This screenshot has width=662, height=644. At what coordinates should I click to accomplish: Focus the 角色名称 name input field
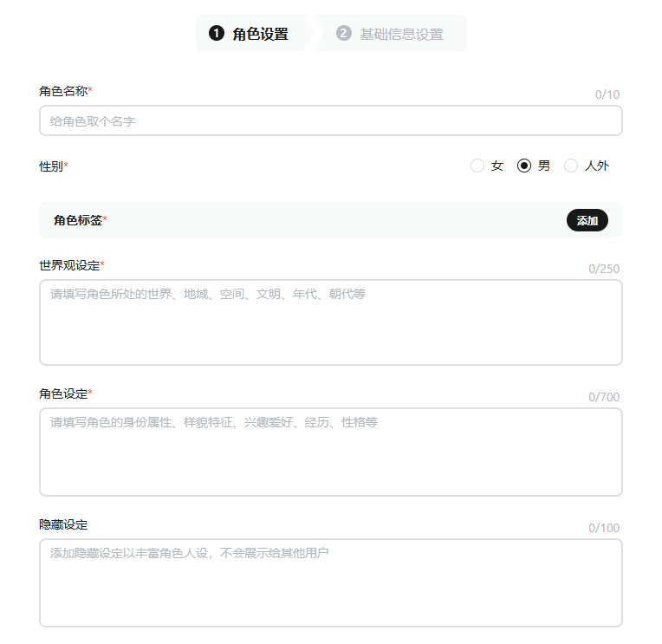[330, 121]
